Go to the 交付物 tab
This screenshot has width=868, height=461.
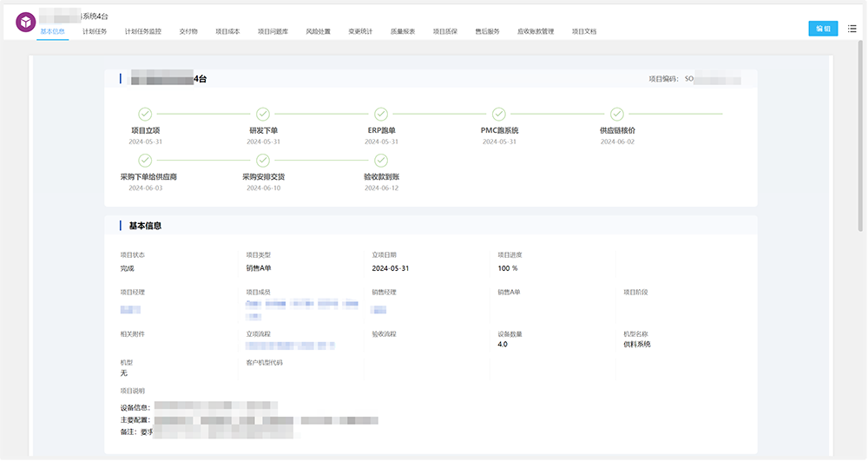(188, 31)
